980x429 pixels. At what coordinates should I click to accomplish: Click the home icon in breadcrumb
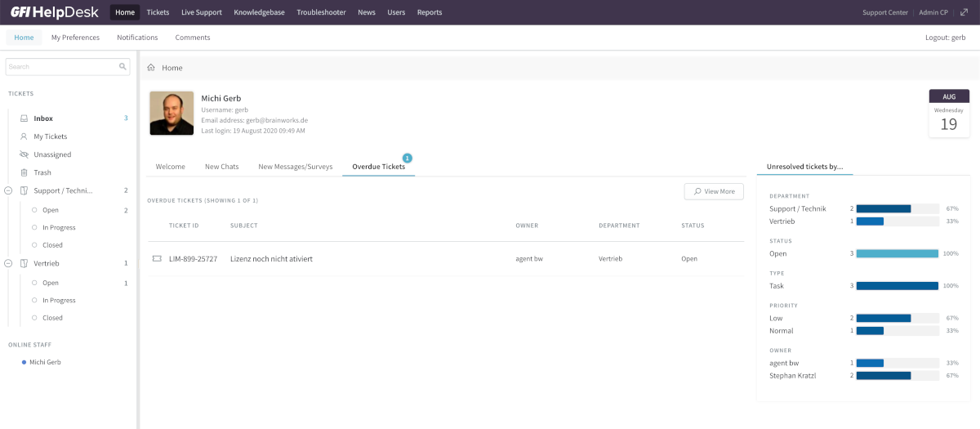pos(151,68)
